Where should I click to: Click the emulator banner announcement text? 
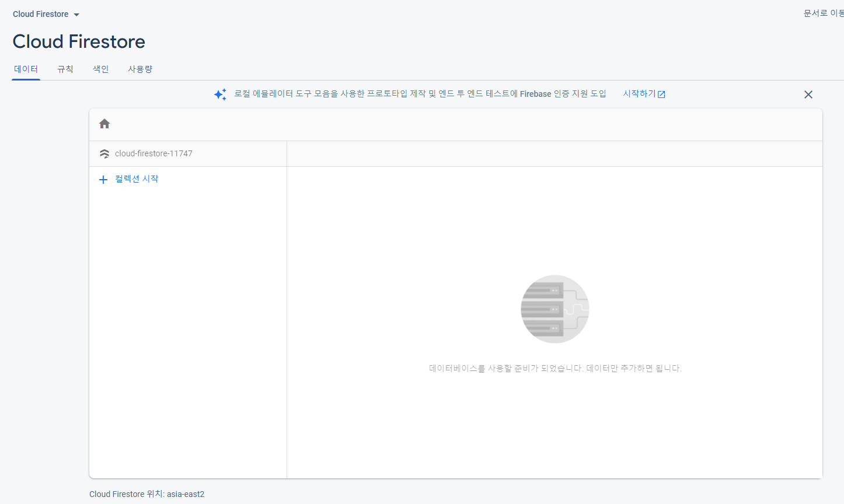tap(420, 94)
